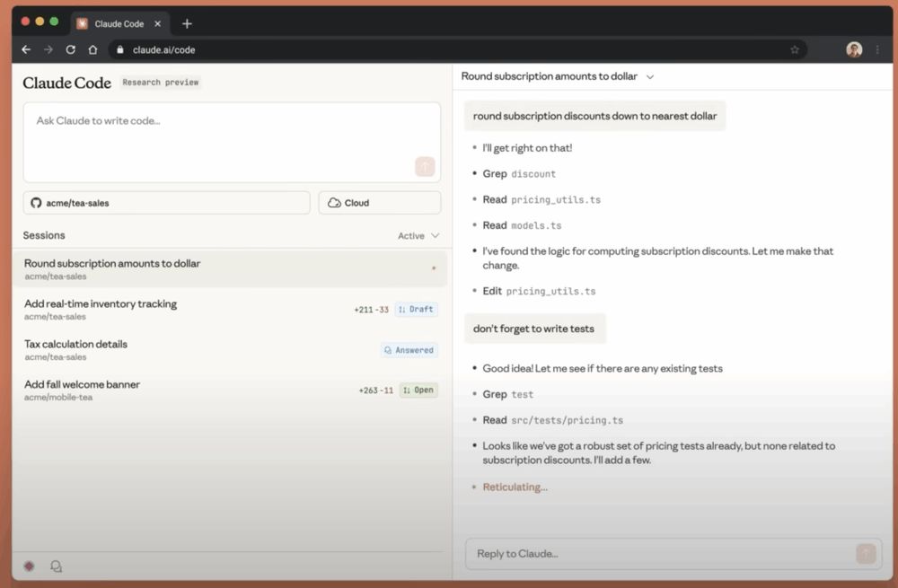Click the Claude logo icon at bottom left
This screenshot has height=588, width=898.
[29, 566]
